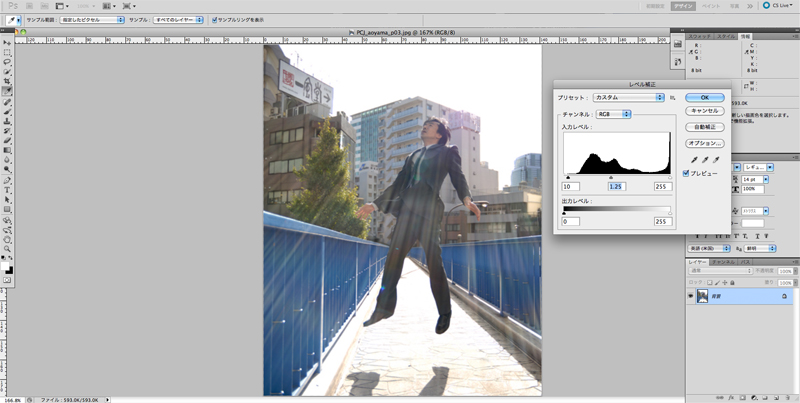Select the Type tool in the toolbox
The image size is (800, 403).
(x=7, y=189)
